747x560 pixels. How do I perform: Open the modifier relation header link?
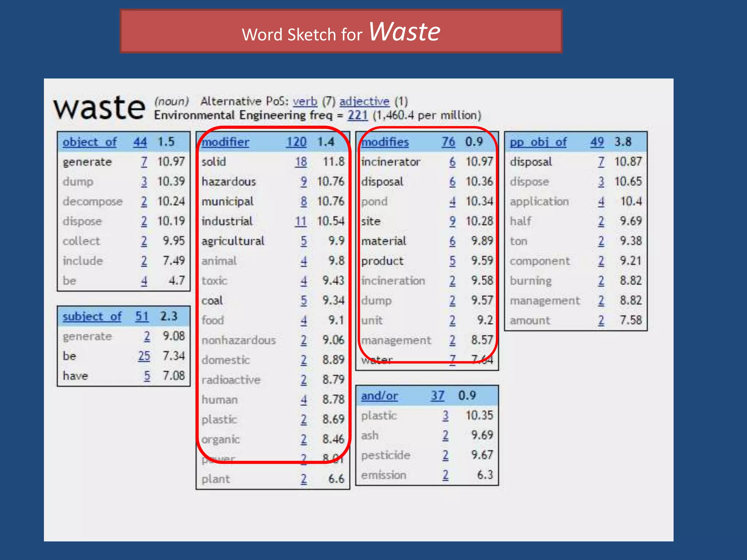(225, 142)
